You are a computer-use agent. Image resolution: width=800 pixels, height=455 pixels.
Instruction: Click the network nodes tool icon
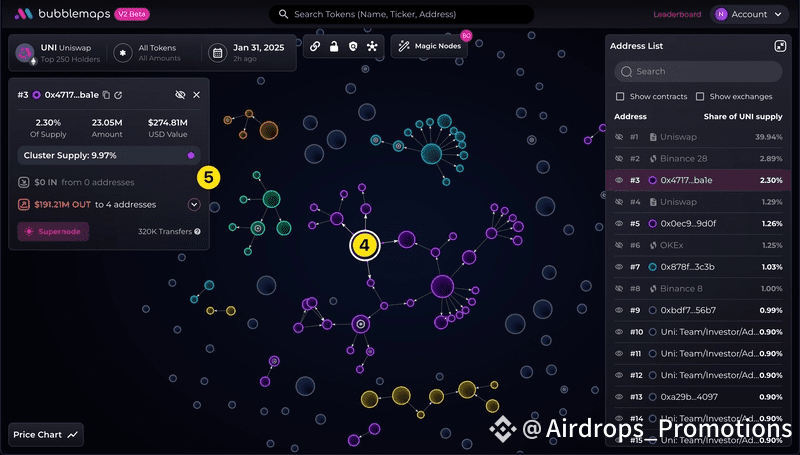pyautogui.click(x=372, y=46)
